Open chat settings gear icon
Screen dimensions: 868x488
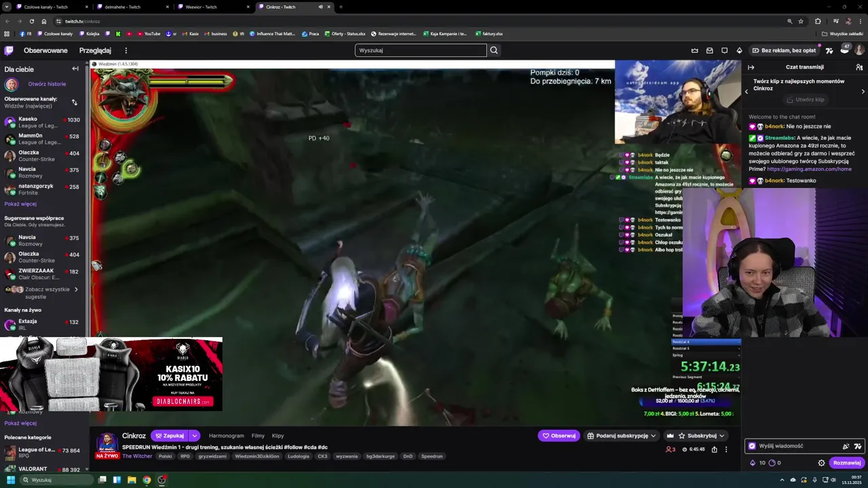coord(821,463)
